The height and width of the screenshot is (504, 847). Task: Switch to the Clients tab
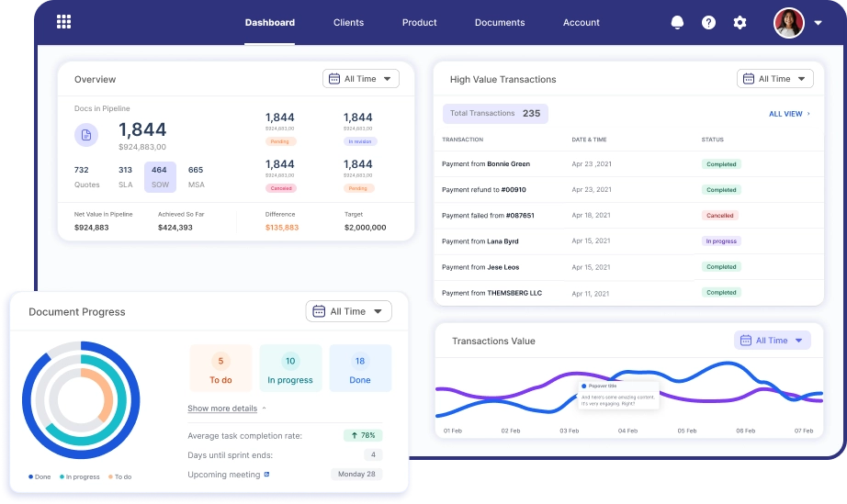click(348, 23)
